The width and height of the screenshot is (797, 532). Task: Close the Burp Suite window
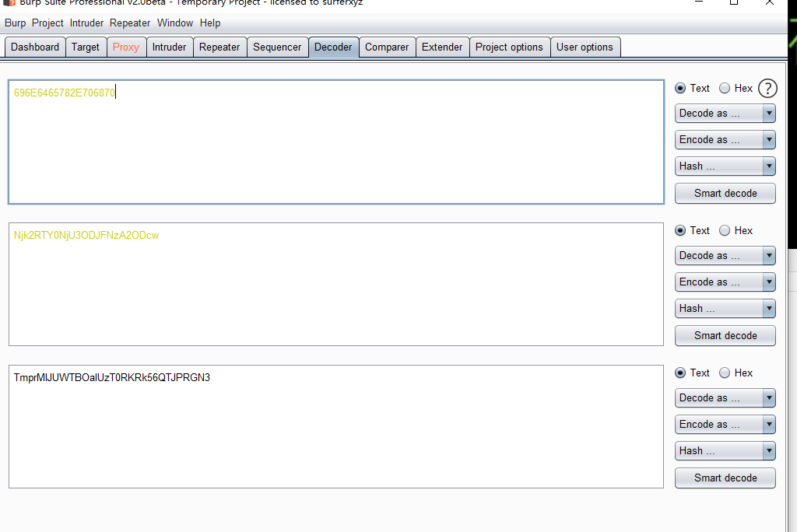770,2
